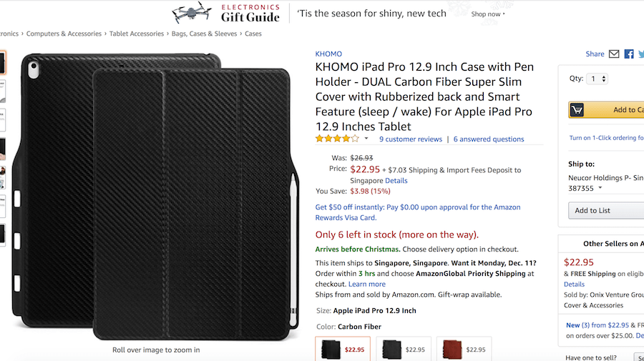Share product via email envelope icon
This screenshot has height=361, width=644.
click(614, 54)
